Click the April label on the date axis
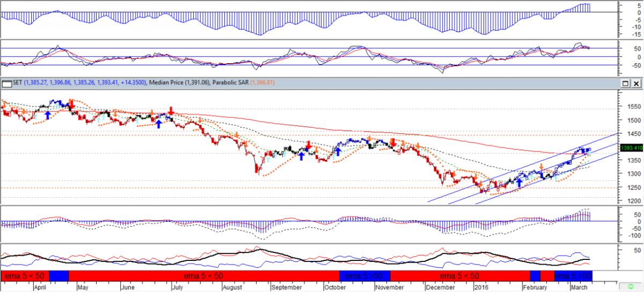644x292 pixels. point(39,287)
